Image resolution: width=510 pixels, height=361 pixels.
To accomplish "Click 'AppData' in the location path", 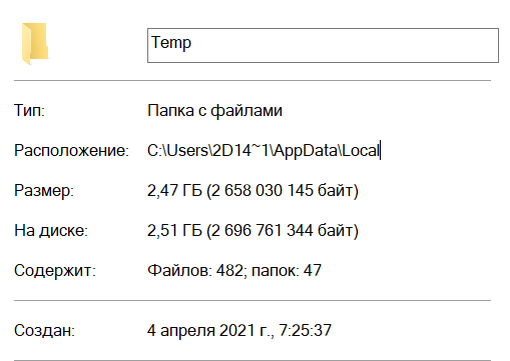I will 306,150.
